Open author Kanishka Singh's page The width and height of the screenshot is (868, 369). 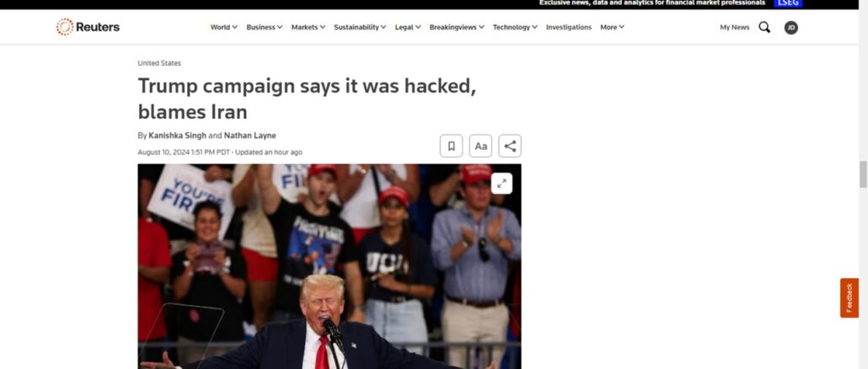tap(177, 136)
